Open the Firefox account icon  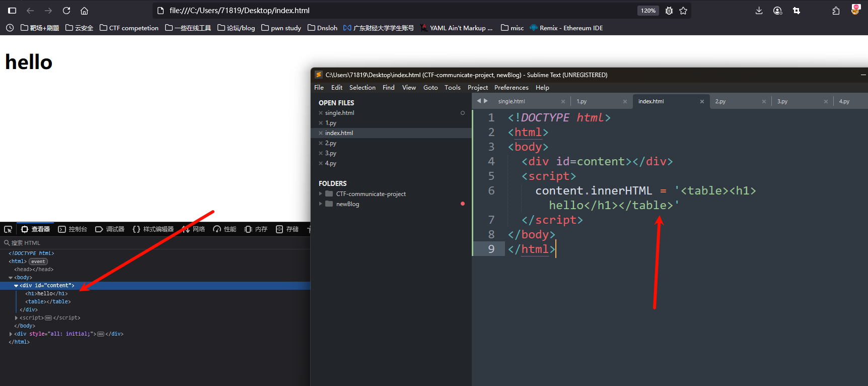coord(778,11)
